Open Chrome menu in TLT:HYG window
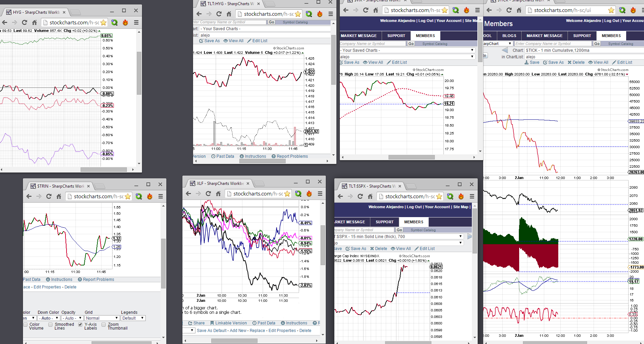This screenshot has height=344, width=644. pyautogui.click(x=331, y=14)
